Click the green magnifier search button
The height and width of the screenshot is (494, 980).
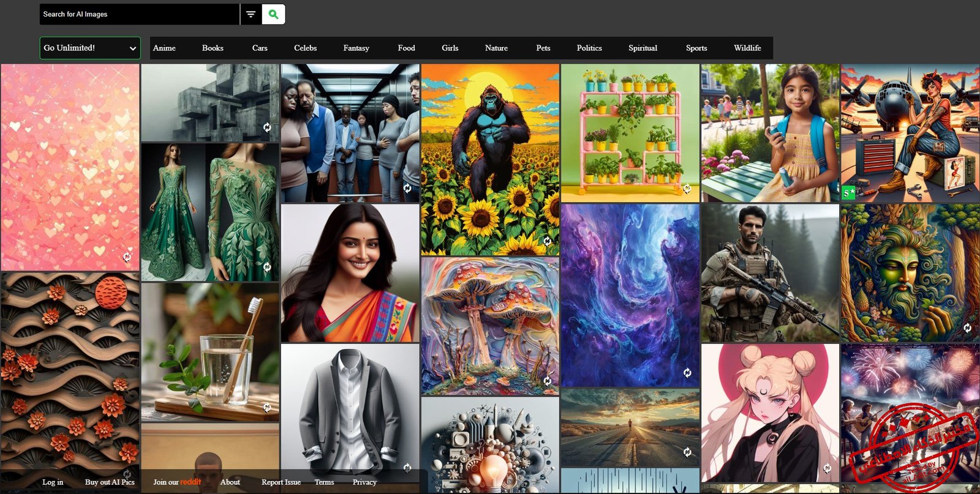coord(273,14)
